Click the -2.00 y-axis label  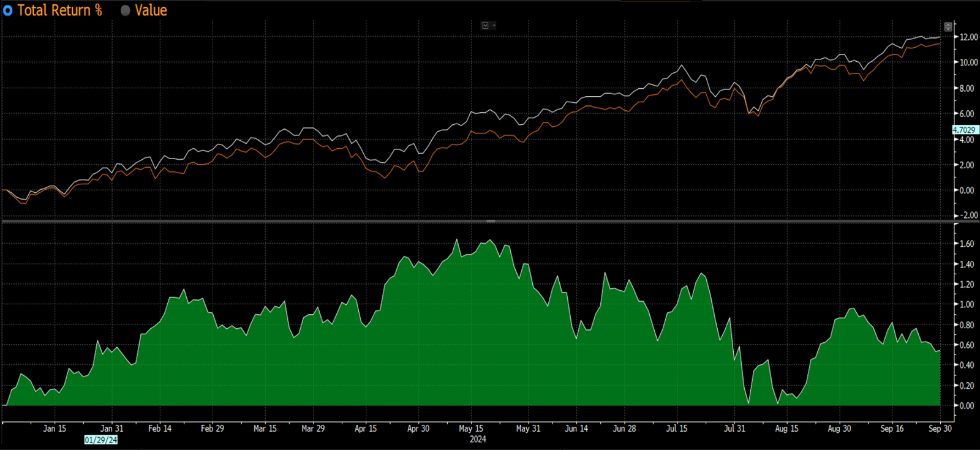tap(970, 216)
